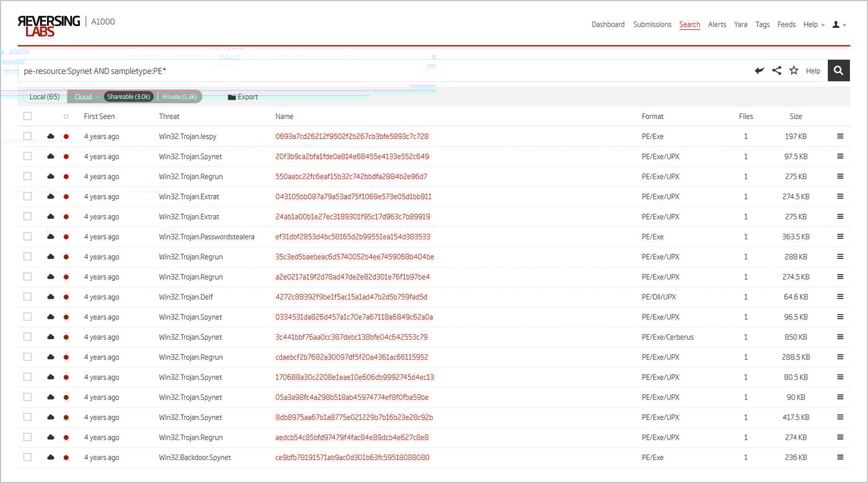The image size is (868, 483).
Task: Go to Submissions
Action: 652,25
